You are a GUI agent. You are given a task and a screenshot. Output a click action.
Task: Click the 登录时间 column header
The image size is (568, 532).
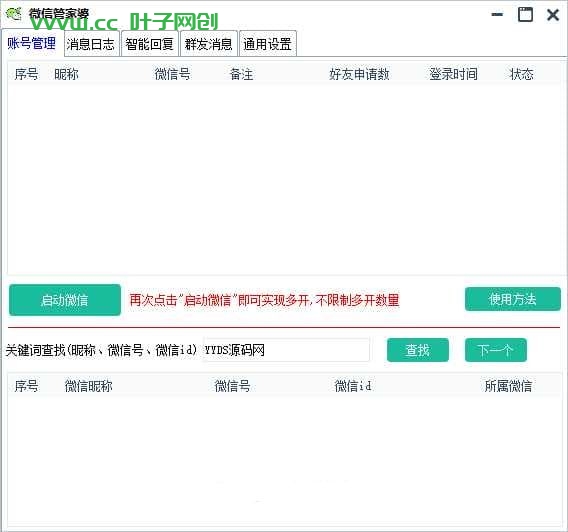point(453,74)
